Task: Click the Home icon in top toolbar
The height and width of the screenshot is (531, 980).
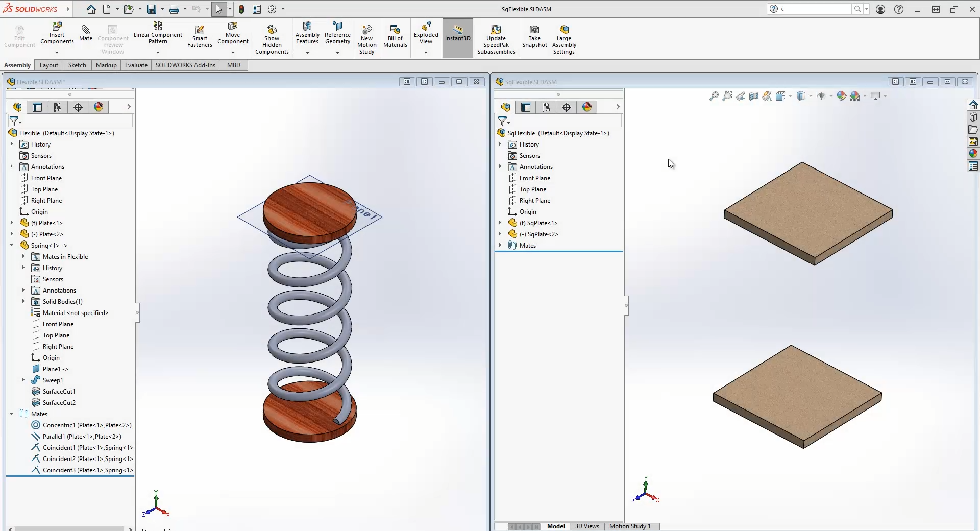Action: point(91,9)
